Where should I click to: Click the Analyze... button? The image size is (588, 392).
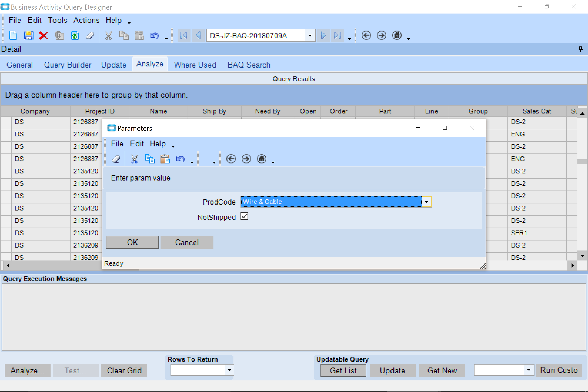click(27, 370)
